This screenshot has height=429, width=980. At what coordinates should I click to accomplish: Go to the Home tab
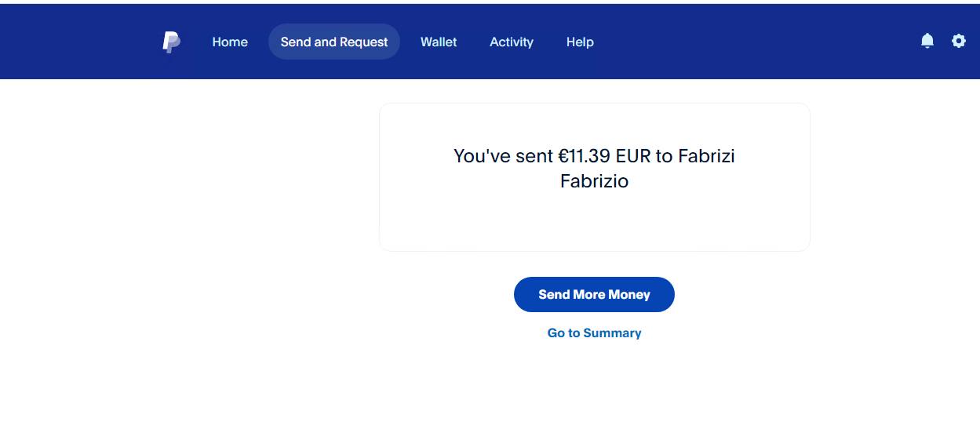pos(230,42)
